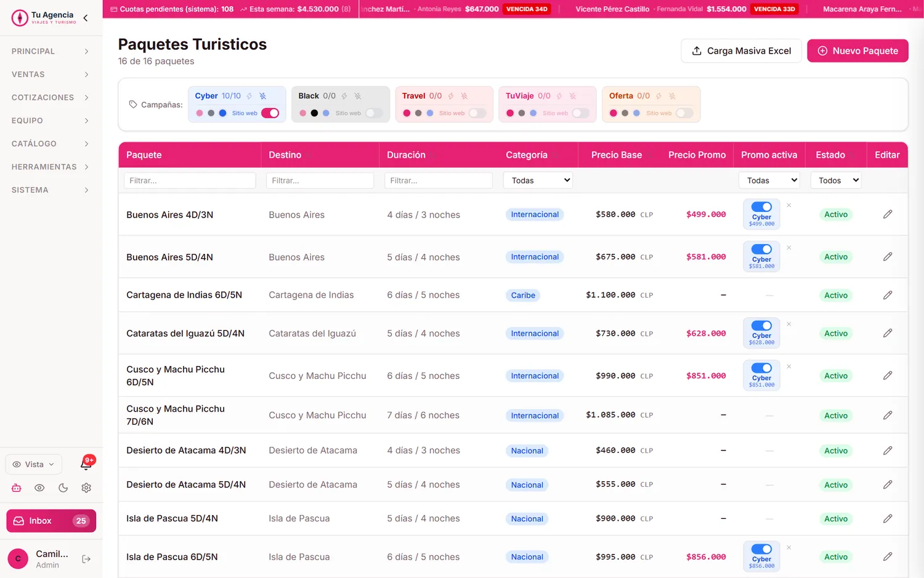
Task: Toggle Cyber promo on Cataratas del Iguazú row
Action: [x=762, y=326]
